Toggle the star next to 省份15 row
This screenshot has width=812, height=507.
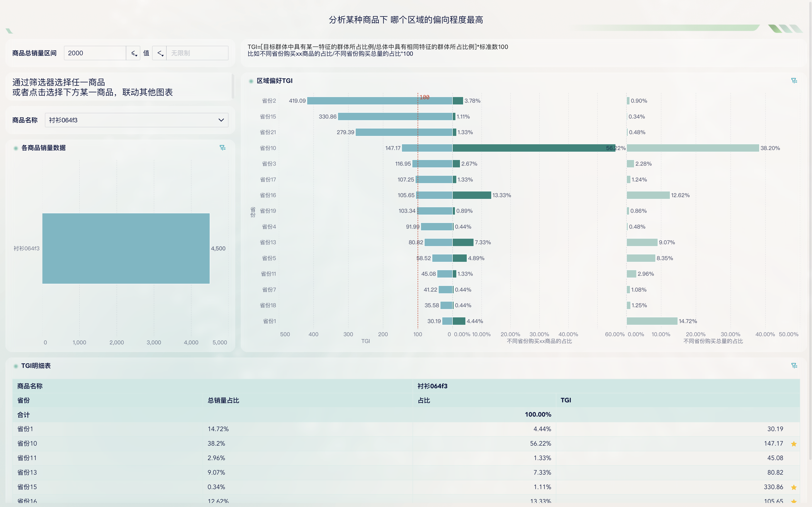[794, 487]
